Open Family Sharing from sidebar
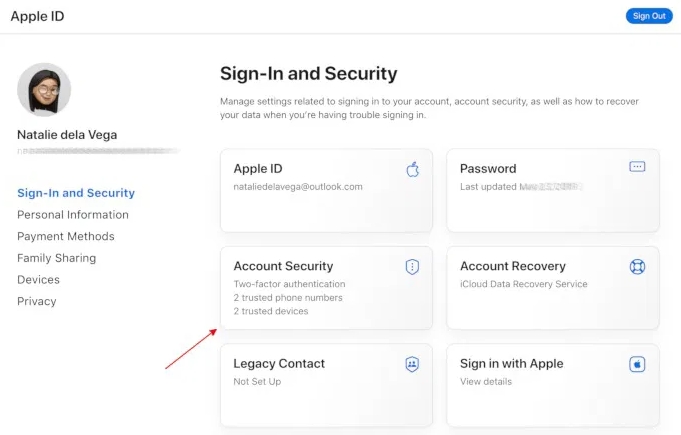 pyautogui.click(x=57, y=258)
